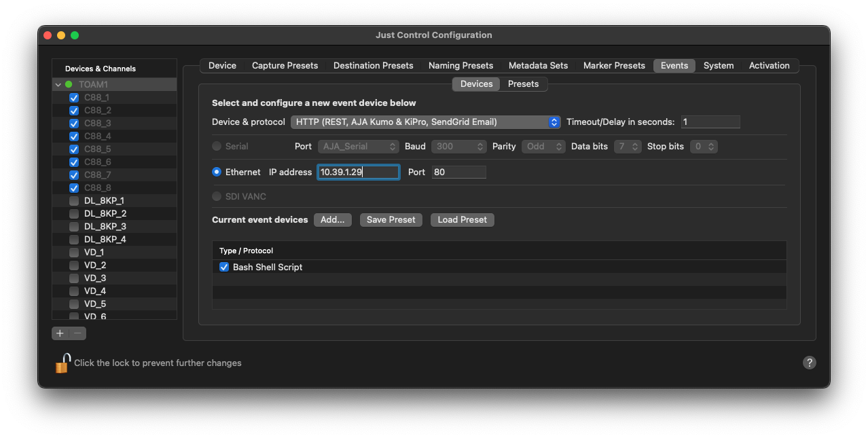Add a new device with plus button
The image size is (868, 438).
[x=60, y=333]
